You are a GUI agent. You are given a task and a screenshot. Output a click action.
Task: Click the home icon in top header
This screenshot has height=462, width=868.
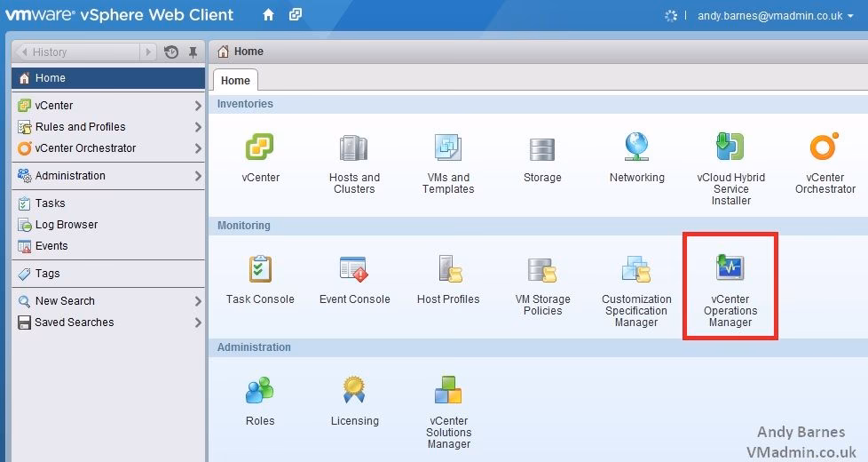click(269, 15)
